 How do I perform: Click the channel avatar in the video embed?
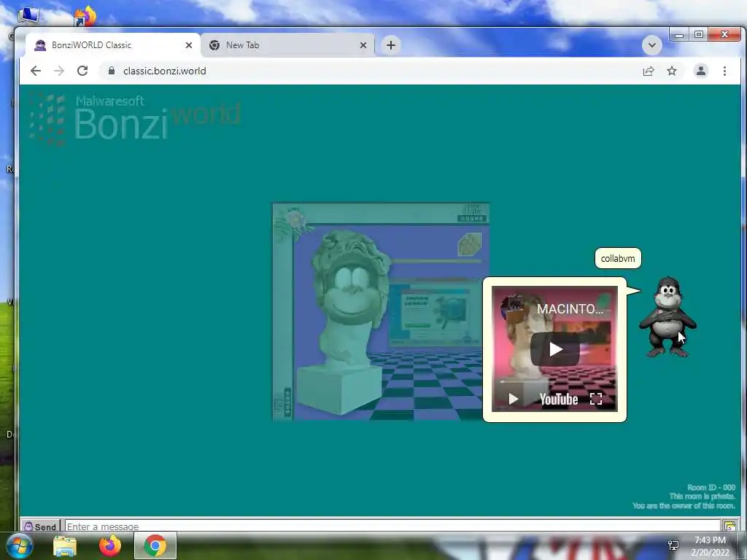pos(513,307)
